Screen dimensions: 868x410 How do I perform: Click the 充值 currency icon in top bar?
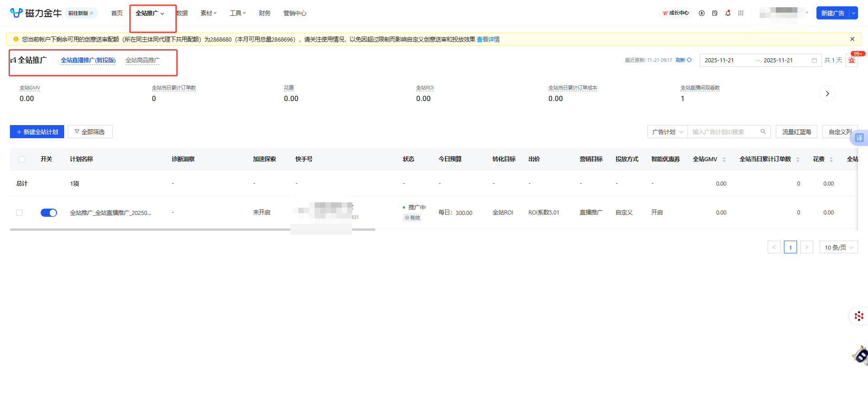pos(702,13)
